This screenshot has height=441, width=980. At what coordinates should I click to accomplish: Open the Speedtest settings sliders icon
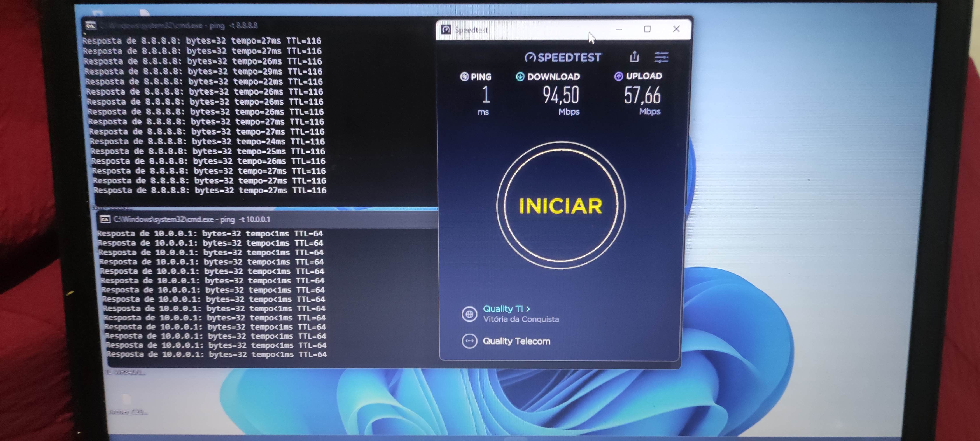[661, 58]
